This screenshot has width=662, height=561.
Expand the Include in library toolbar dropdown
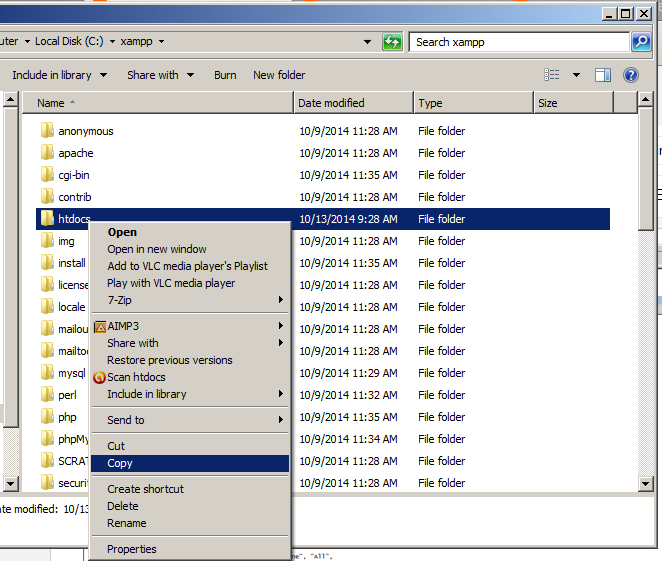coord(103,75)
